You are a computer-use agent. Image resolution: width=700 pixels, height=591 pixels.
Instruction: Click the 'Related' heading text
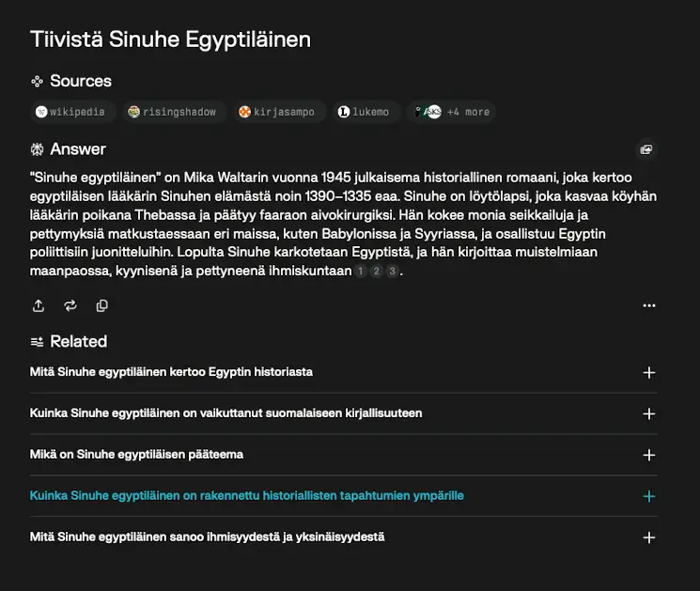tap(79, 341)
